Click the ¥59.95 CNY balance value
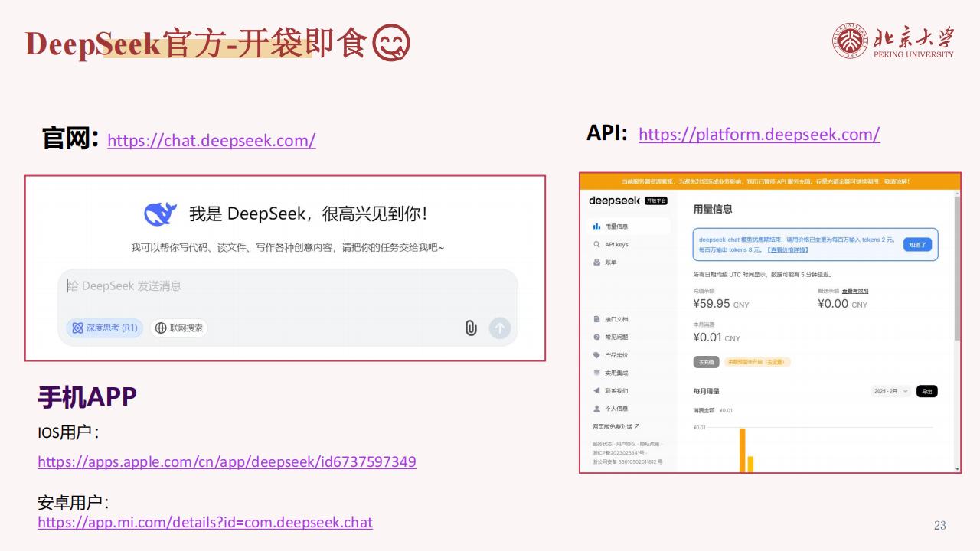The height and width of the screenshot is (551, 980). [721, 304]
